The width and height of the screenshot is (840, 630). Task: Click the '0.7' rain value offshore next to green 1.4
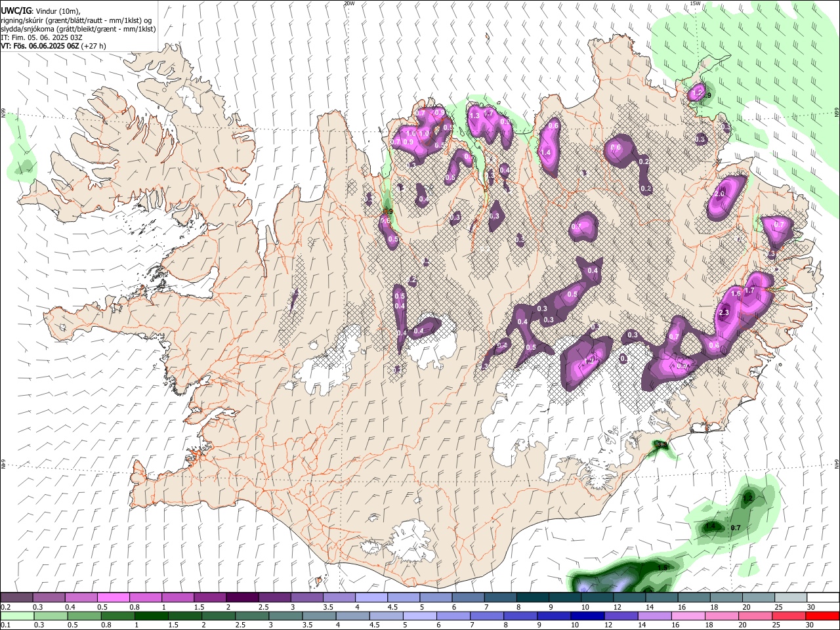(x=736, y=528)
